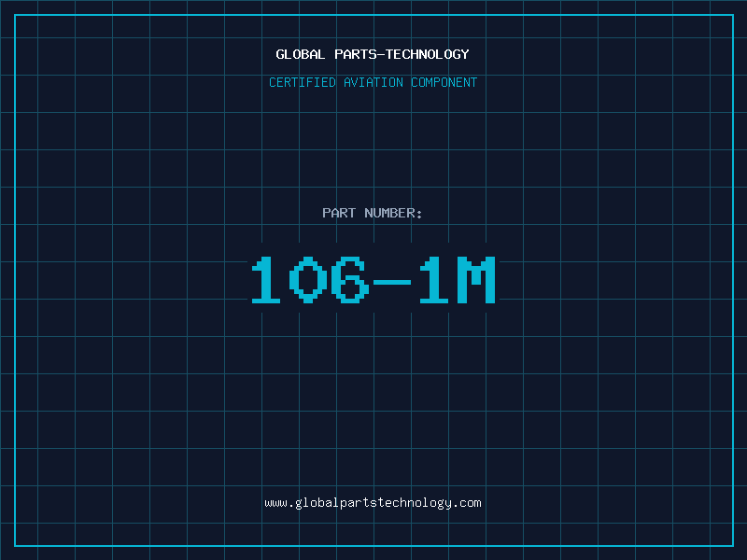Click "globalpartstechnology" in the bottom URL
This screenshot has height=560, width=747.
373,503
